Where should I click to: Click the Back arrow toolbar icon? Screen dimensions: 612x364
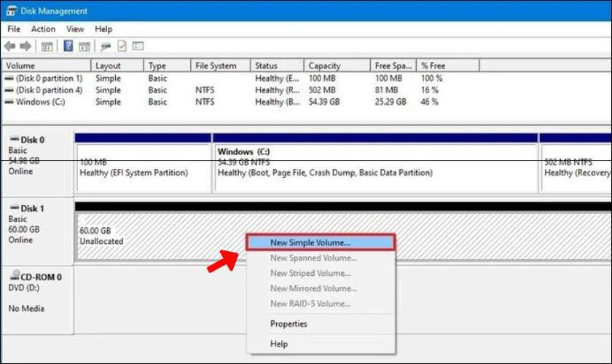point(9,47)
